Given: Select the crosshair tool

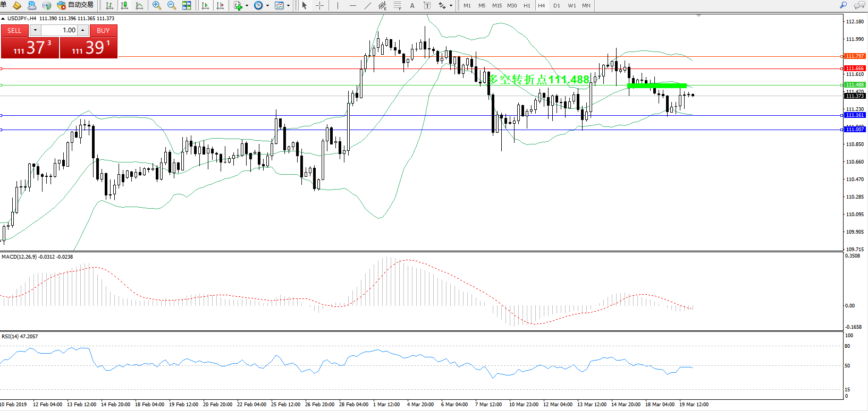Looking at the screenshot, I should click(319, 5).
